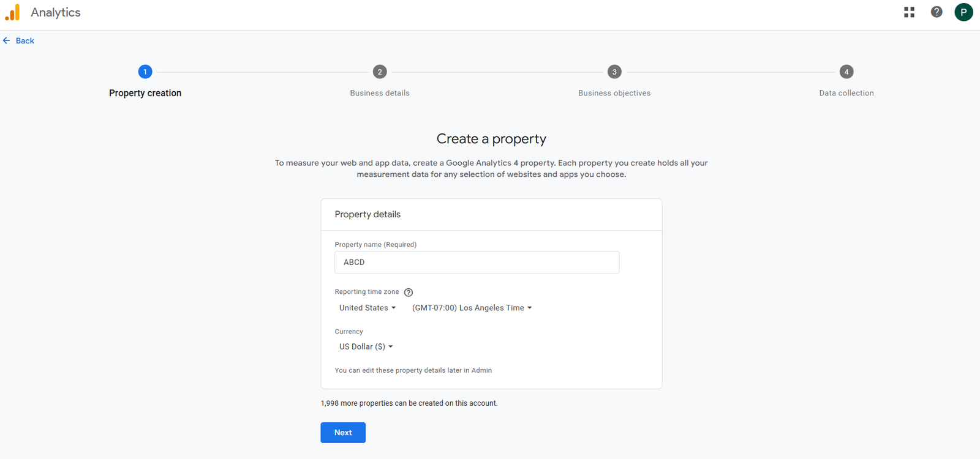Select step 4 Data collection circle

click(x=846, y=72)
